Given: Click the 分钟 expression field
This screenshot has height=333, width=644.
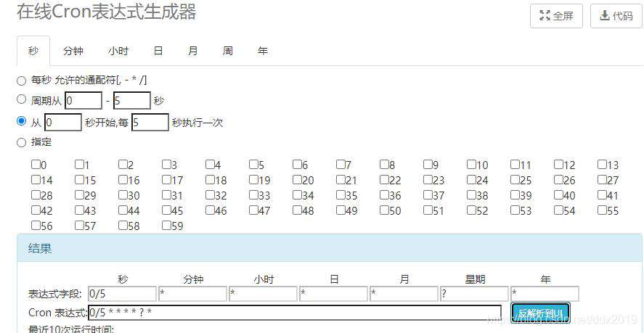Looking at the screenshot, I should click(x=192, y=294).
